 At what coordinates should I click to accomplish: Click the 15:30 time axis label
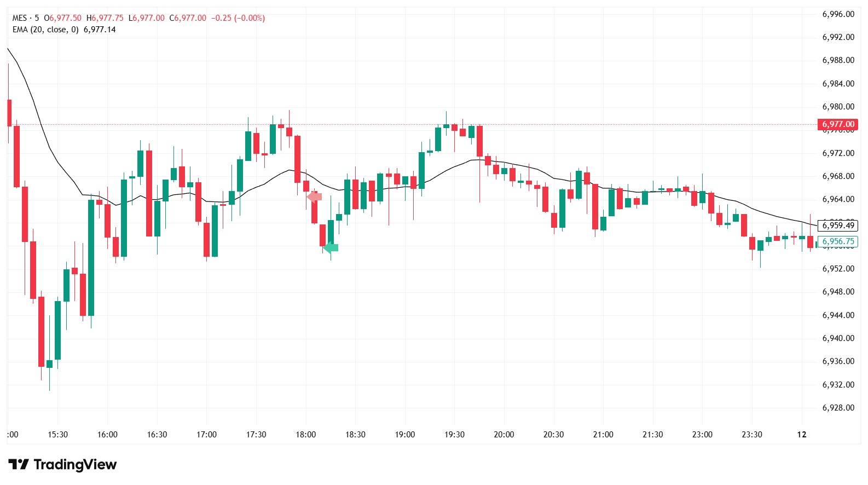(57, 435)
